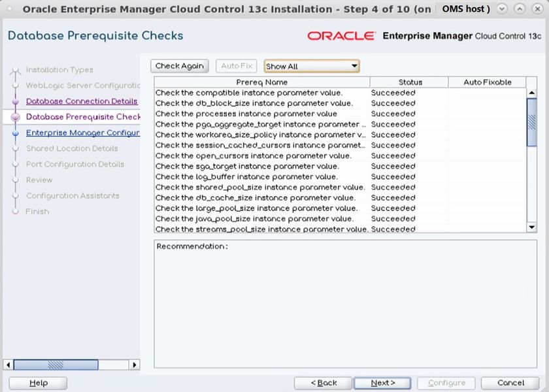Select the Database Prerequisite Checks step
This screenshot has height=392, width=549.
click(x=83, y=117)
